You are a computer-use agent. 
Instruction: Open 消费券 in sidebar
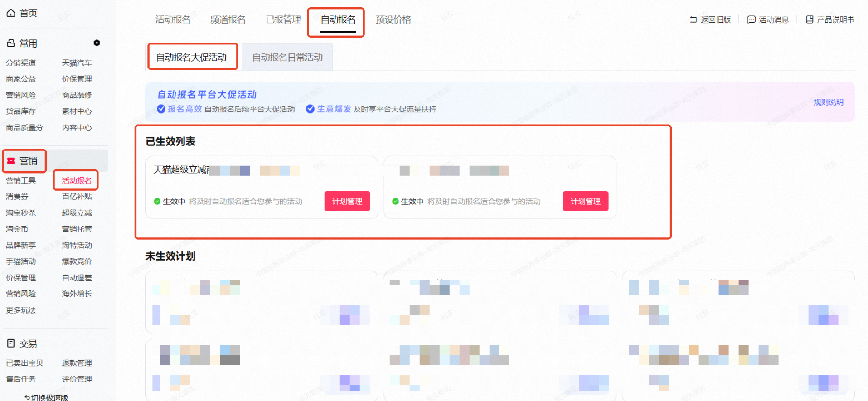[17, 197]
